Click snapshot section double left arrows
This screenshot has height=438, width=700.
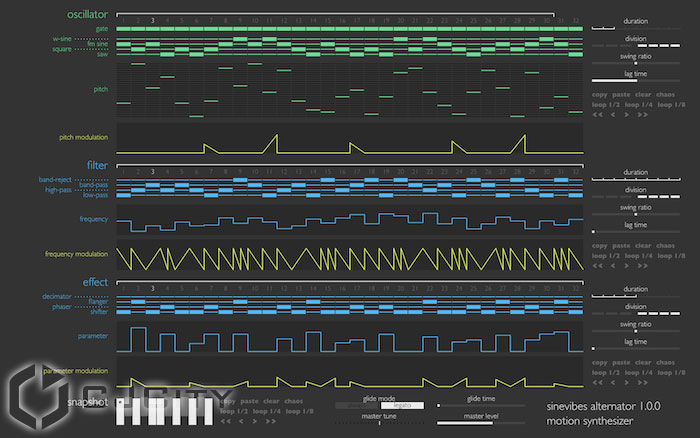pyautogui.click(x=225, y=421)
